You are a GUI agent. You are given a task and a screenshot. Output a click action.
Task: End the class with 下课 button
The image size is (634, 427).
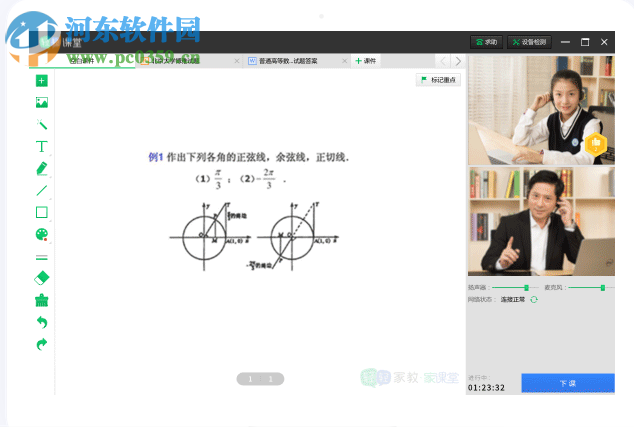(568, 383)
